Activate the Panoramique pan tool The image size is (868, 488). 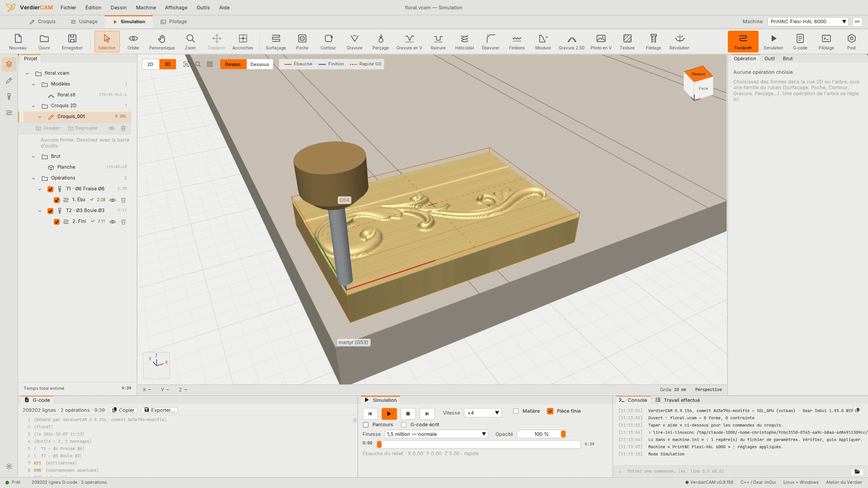162,42
